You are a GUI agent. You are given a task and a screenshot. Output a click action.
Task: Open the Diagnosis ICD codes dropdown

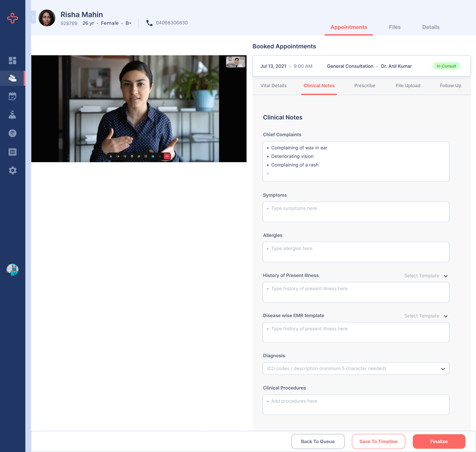[356, 368]
